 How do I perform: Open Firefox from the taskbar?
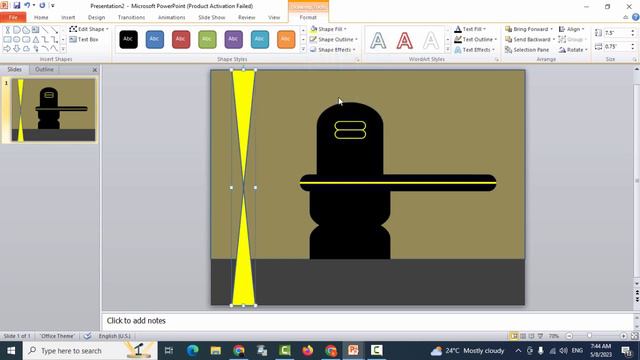308,351
